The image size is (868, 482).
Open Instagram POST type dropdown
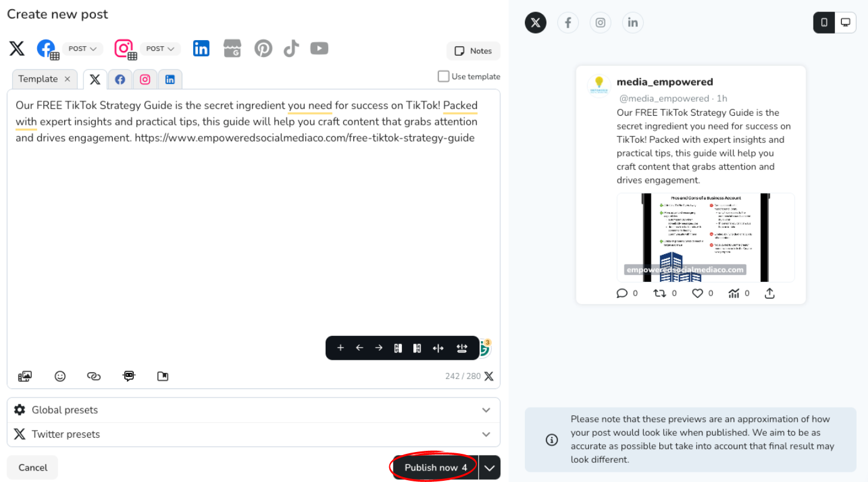[x=160, y=49]
